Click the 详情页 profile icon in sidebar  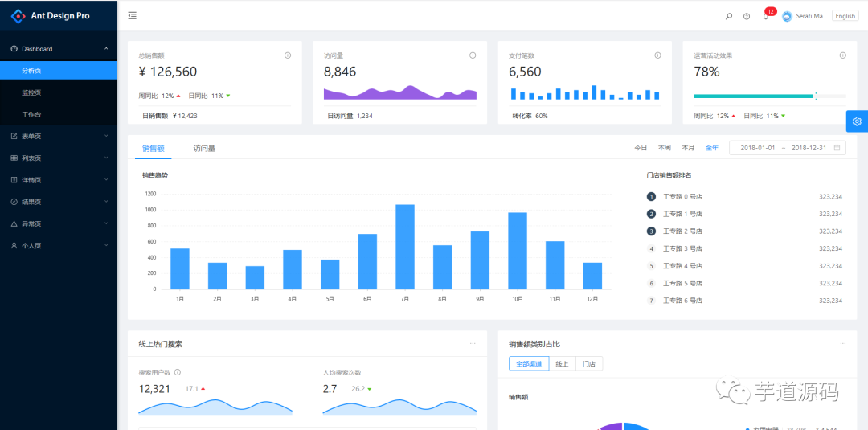pyautogui.click(x=14, y=180)
